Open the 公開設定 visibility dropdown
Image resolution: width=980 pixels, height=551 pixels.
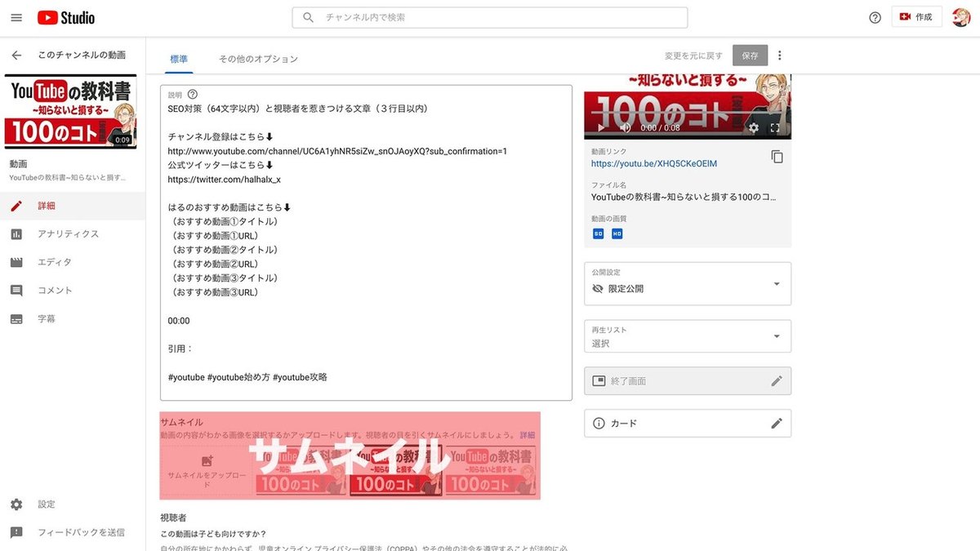687,283
